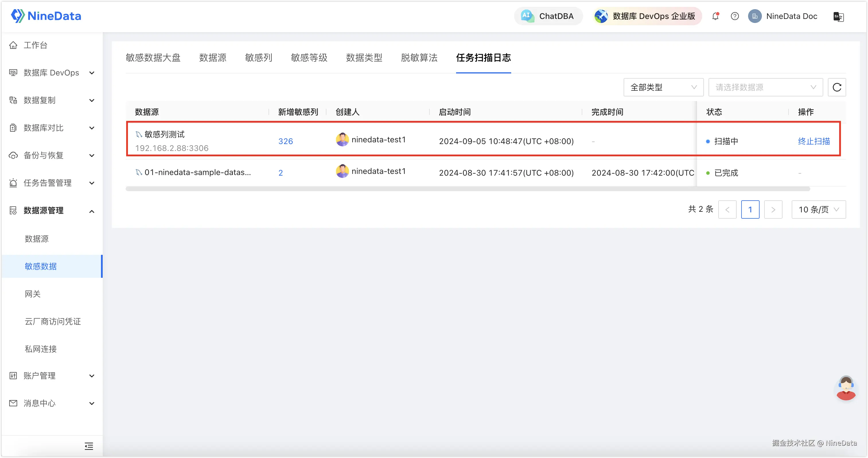Click the refresh icon beside data source filter

pos(837,87)
